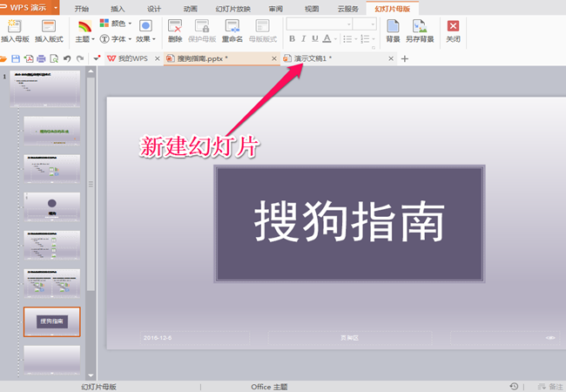Click the Print Preview icon
Image resolution: width=566 pixels, height=392 pixels.
(54, 58)
